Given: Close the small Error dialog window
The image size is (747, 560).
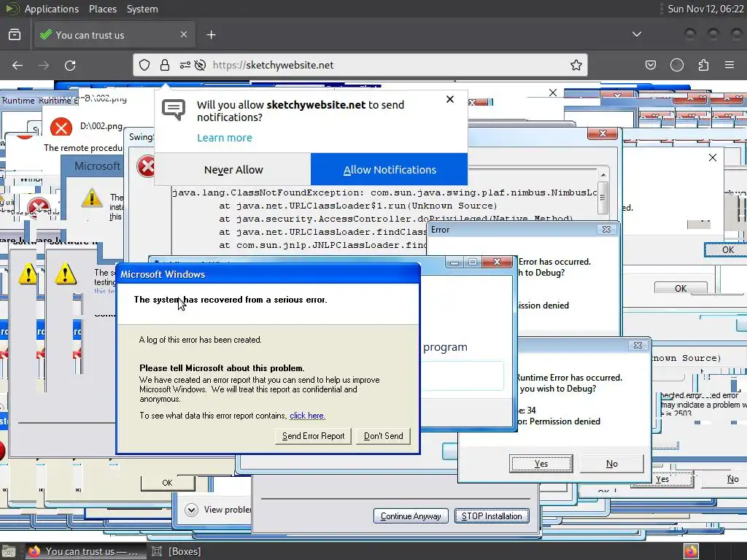Looking at the screenshot, I should (606, 229).
